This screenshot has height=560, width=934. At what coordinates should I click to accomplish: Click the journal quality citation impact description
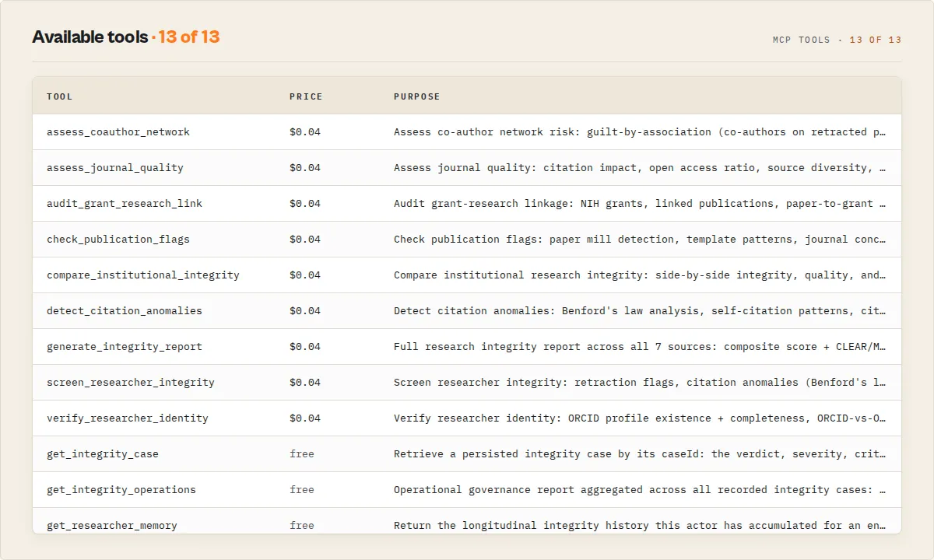[x=641, y=167]
